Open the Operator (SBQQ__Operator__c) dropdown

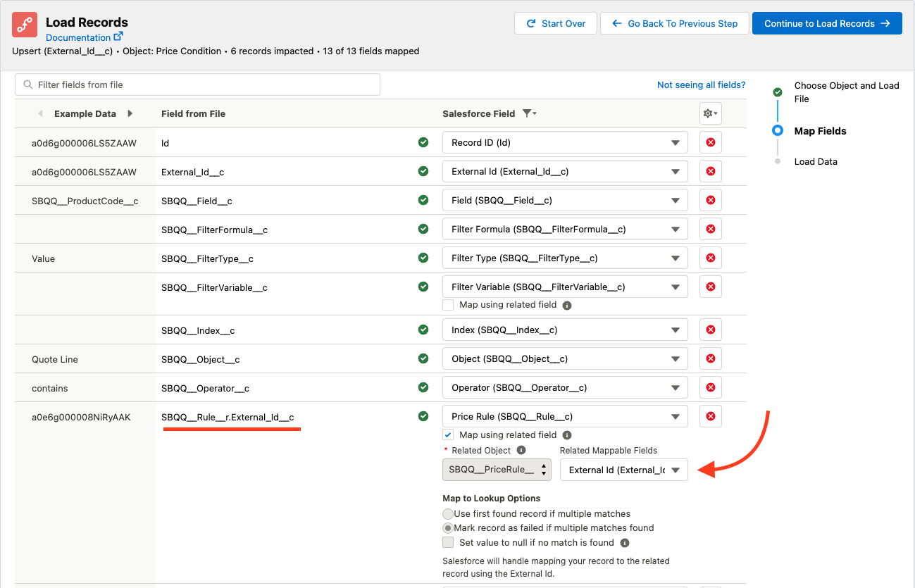(565, 387)
